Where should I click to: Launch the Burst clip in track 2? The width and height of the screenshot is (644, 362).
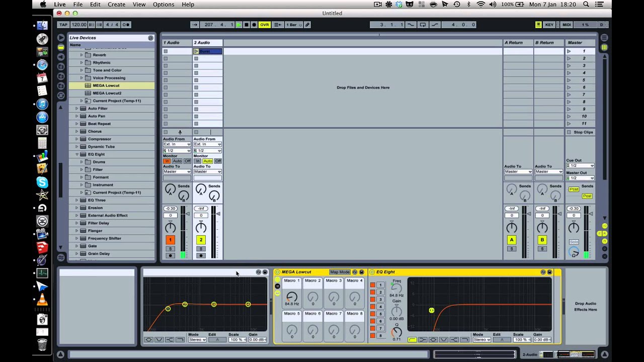click(x=196, y=51)
